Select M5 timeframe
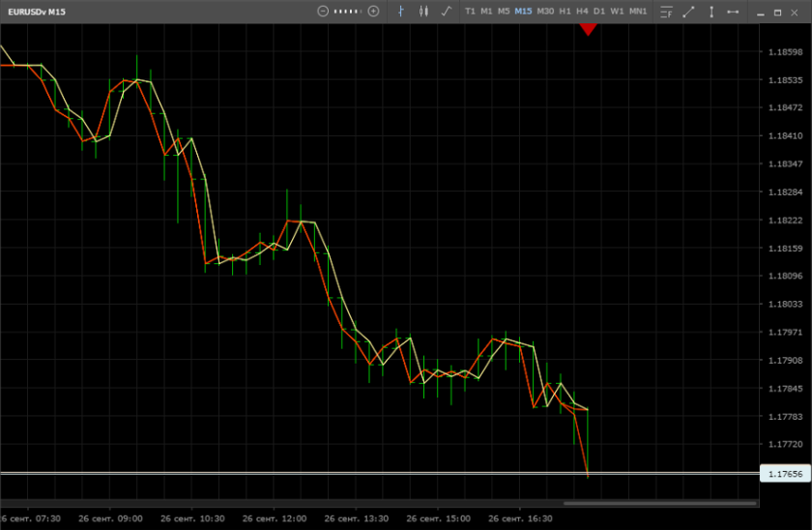The width and height of the screenshot is (812, 530). pos(504,12)
